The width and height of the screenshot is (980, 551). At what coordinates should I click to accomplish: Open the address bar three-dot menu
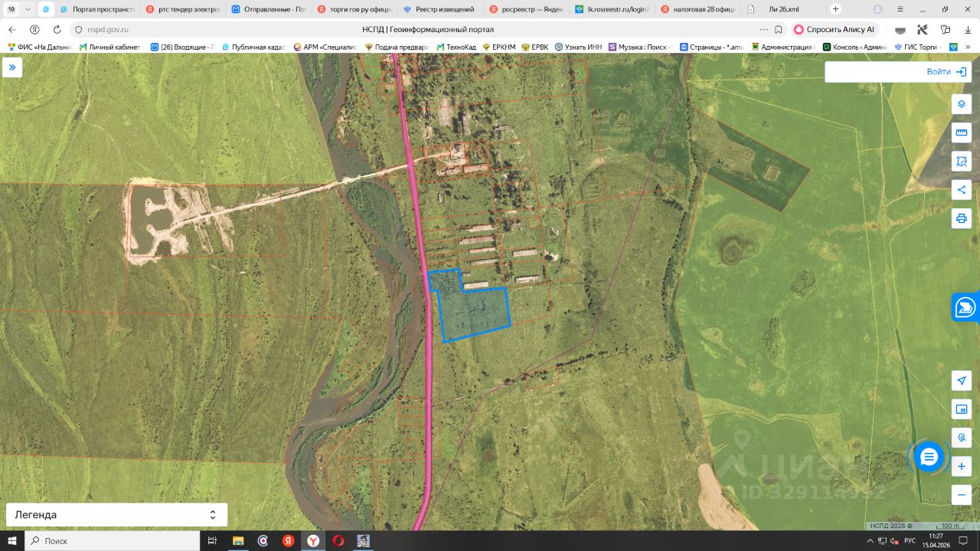tap(763, 29)
